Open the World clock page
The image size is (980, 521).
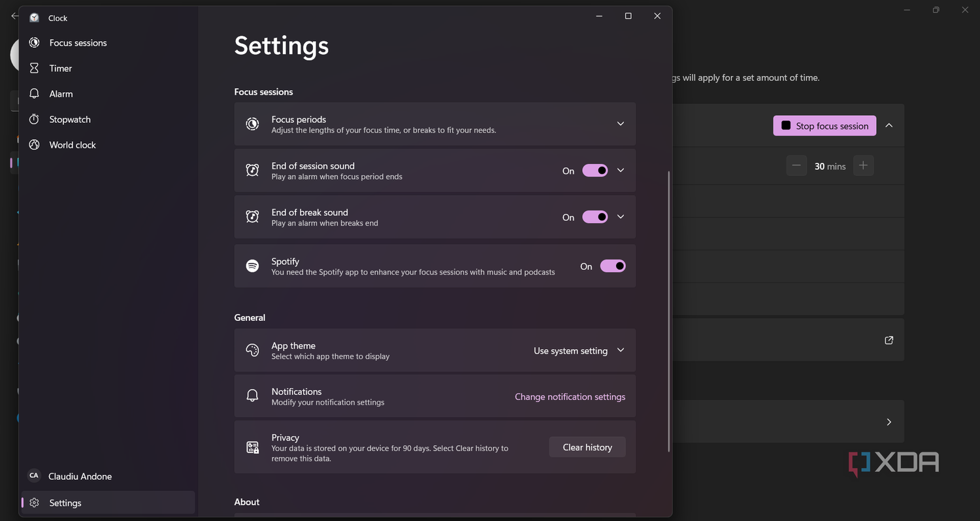point(108,144)
